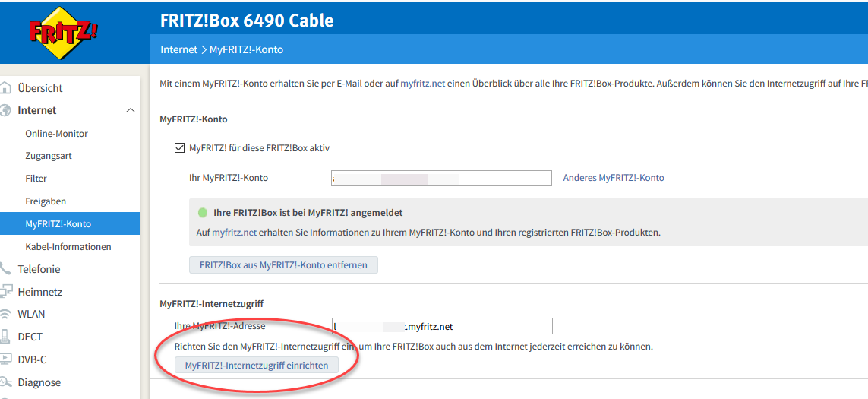Click the Ihr MyFRITZ!-Konto input field
This screenshot has width=868, height=399.
(x=441, y=178)
